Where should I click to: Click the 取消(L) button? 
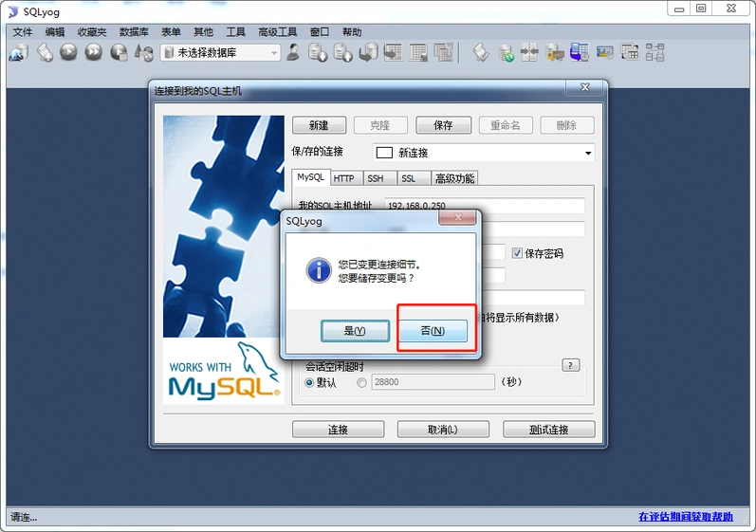tap(443, 430)
